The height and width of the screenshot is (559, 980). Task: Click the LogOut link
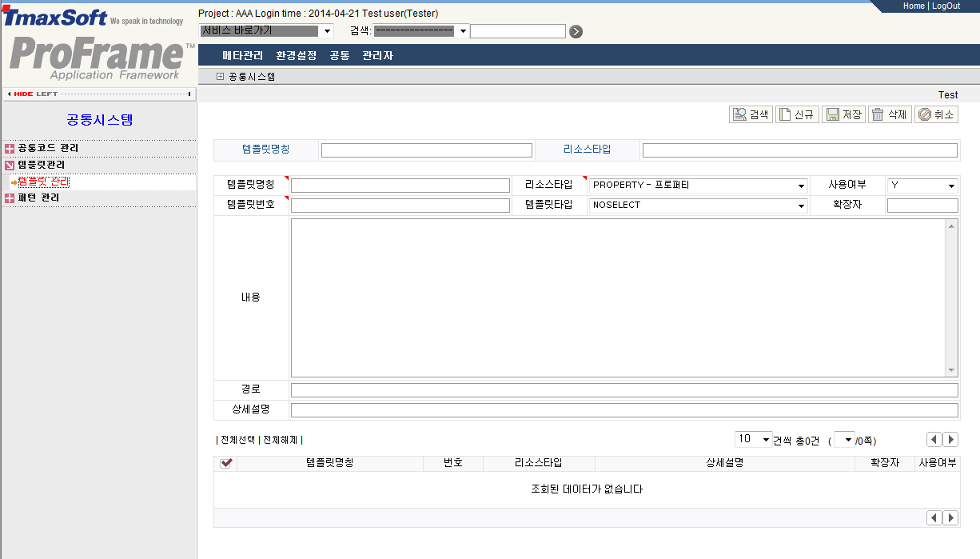click(x=946, y=6)
